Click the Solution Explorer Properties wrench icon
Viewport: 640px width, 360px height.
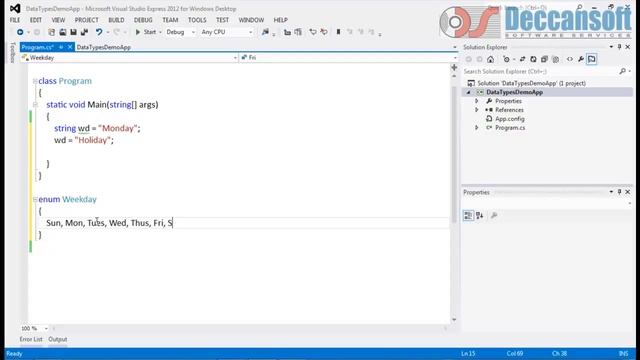point(581,59)
